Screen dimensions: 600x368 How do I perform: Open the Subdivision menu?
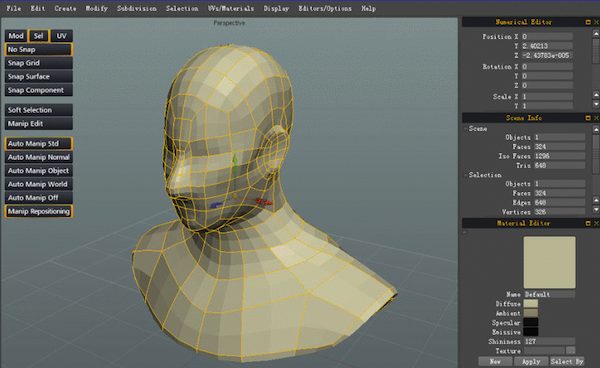[x=137, y=8]
